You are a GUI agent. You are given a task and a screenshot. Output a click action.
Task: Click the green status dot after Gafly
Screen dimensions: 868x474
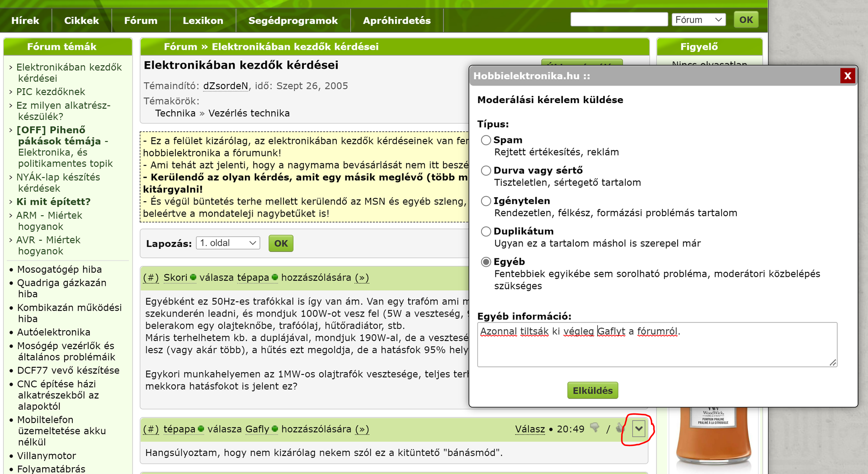pos(275,429)
